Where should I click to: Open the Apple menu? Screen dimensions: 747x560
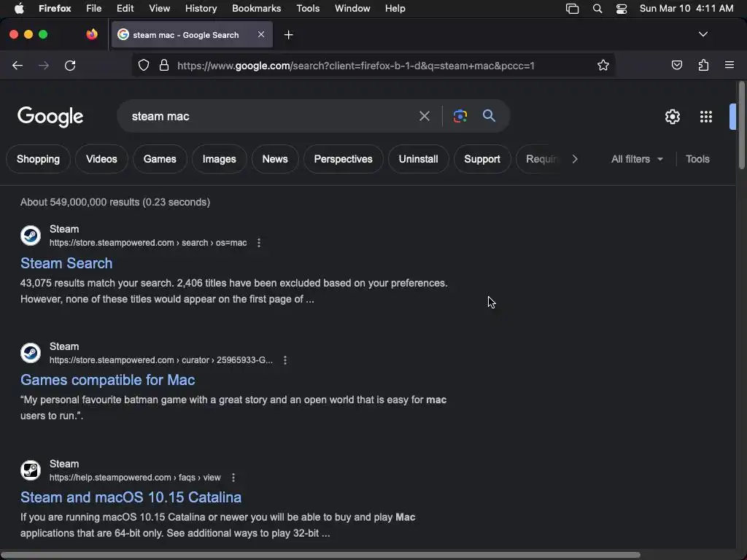(19, 9)
